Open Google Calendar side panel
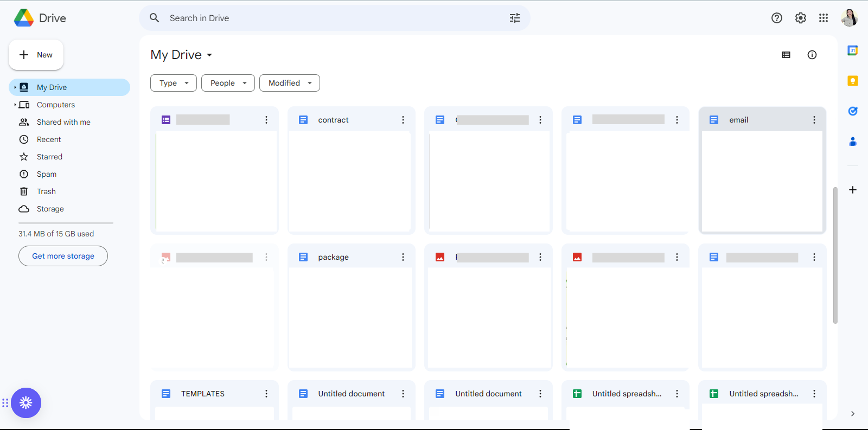 tap(853, 50)
